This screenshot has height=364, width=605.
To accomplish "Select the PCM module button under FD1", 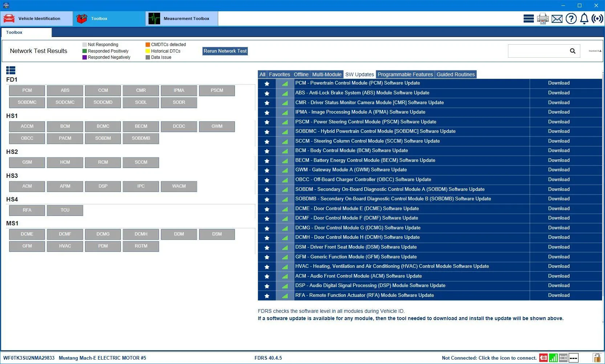I will pyautogui.click(x=27, y=90).
